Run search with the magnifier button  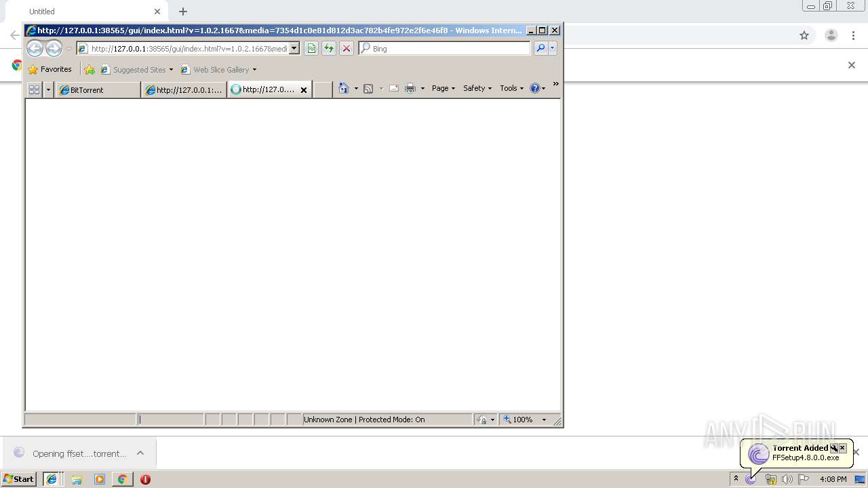pos(540,48)
